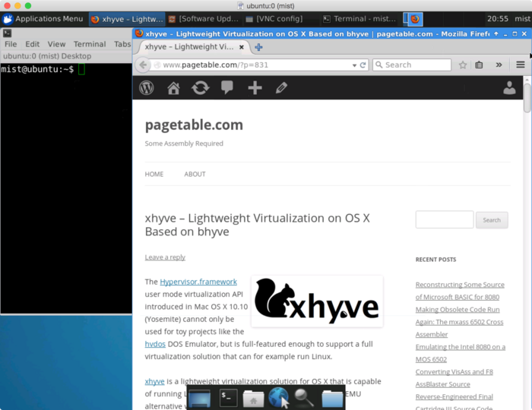Open application finder magnifier in dock
The width and height of the screenshot is (532, 410).
point(304,398)
